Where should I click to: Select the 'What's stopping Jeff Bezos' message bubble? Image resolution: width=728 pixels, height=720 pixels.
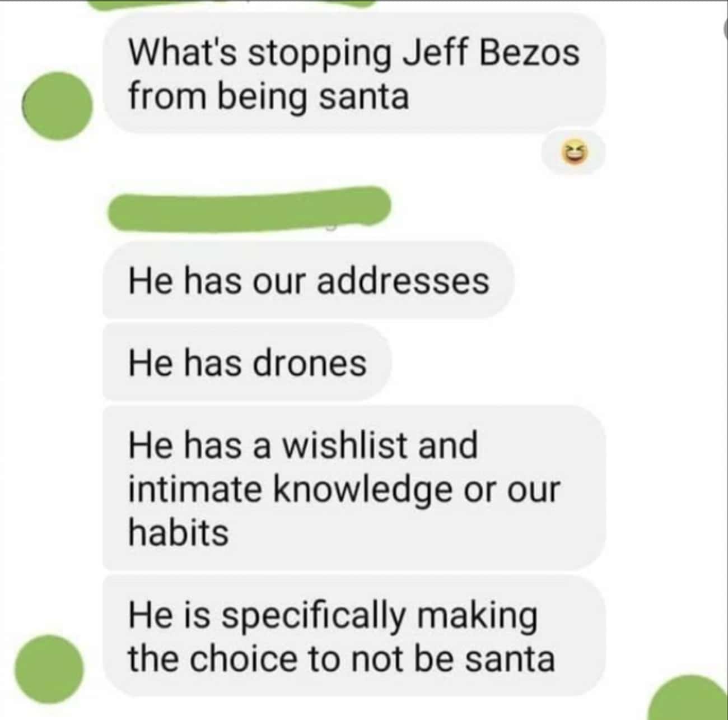point(354,74)
